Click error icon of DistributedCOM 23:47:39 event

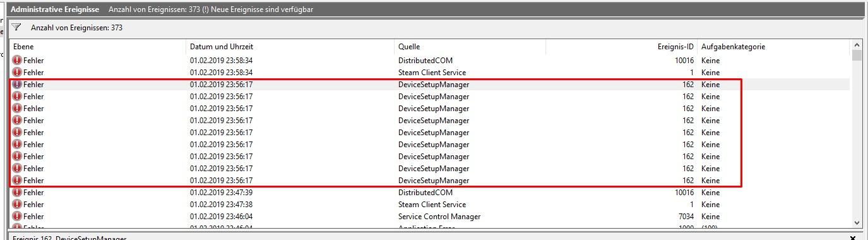pyautogui.click(x=17, y=193)
